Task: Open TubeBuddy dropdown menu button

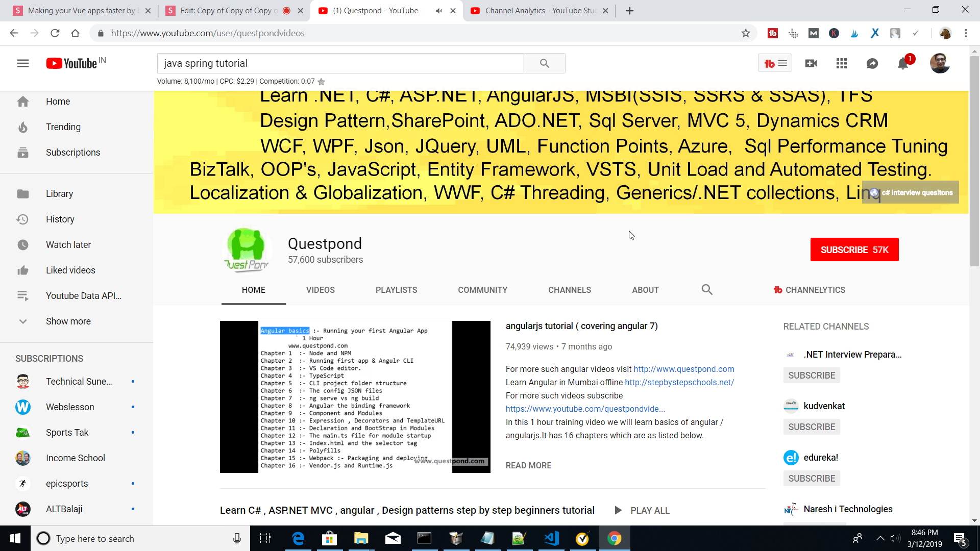Action: 774,63
